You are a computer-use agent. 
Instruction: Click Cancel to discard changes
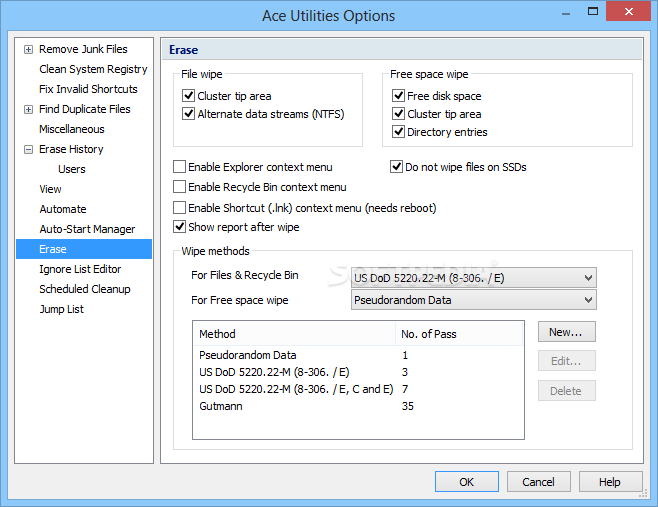[x=538, y=481]
